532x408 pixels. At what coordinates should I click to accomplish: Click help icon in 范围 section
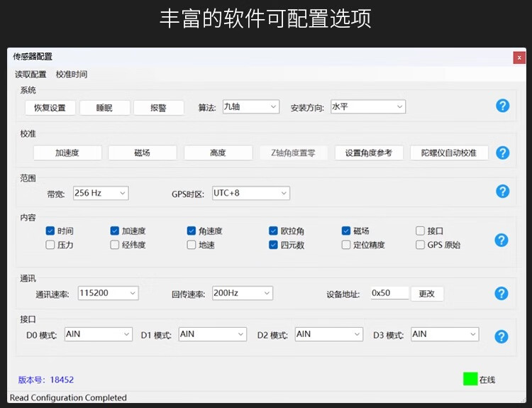pyautogui.click(x=502, y=191)
